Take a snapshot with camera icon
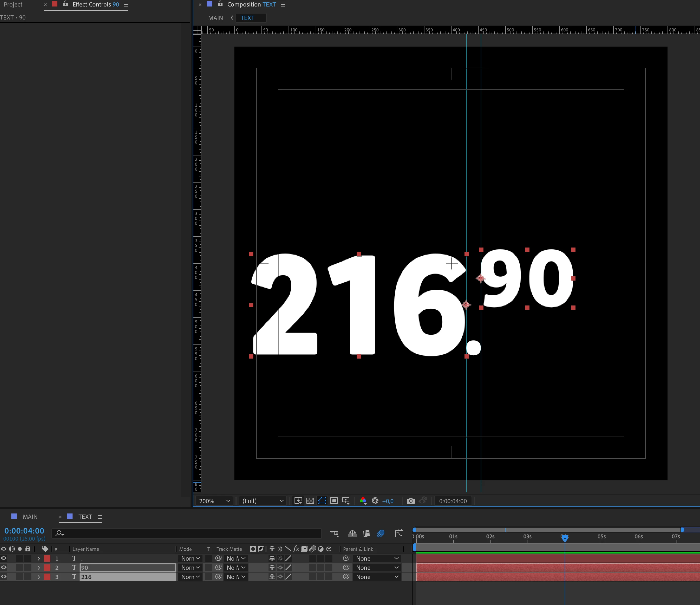700x605 pixels. click(410, 501)
